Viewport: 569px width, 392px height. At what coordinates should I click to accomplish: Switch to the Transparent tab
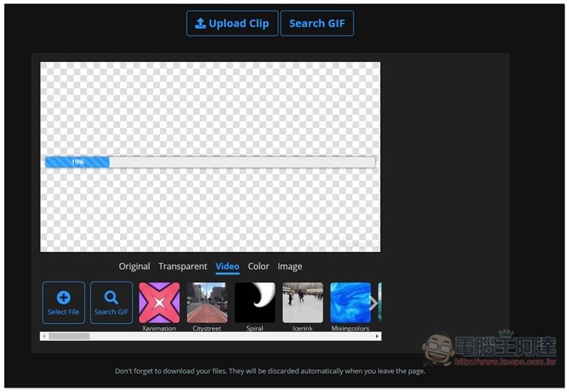coord(183,266)
